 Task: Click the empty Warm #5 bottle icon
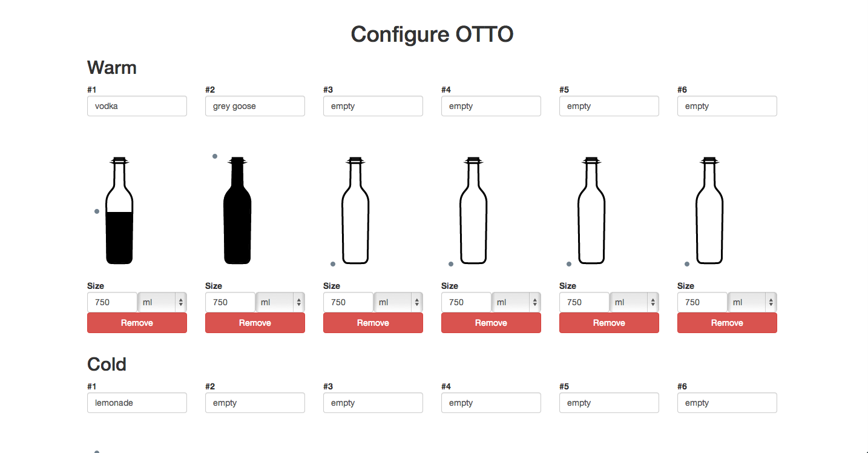pos(591,210)
